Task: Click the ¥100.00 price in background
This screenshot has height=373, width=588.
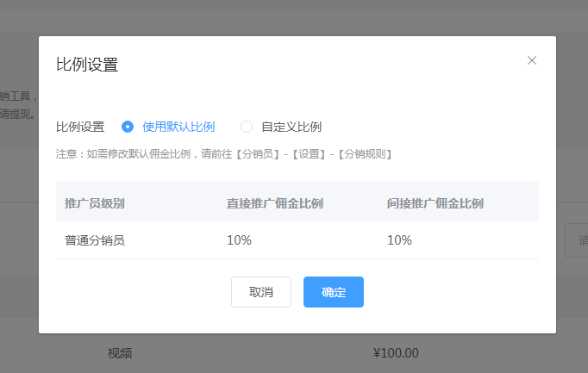Action: pos(396,353)
